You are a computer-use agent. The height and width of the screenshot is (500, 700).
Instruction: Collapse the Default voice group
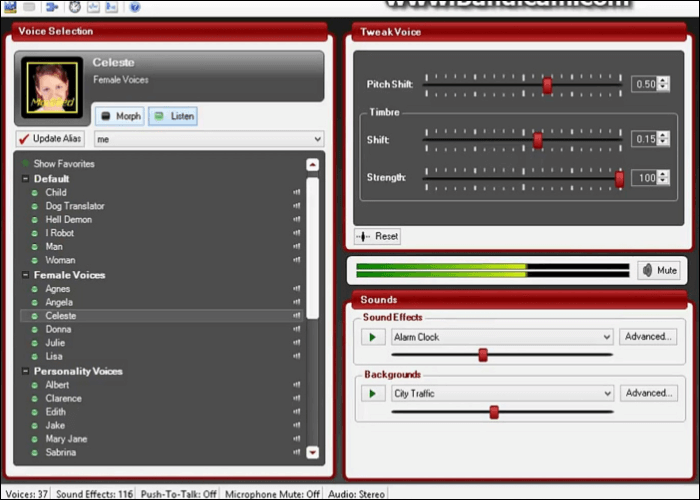(25, 179)
